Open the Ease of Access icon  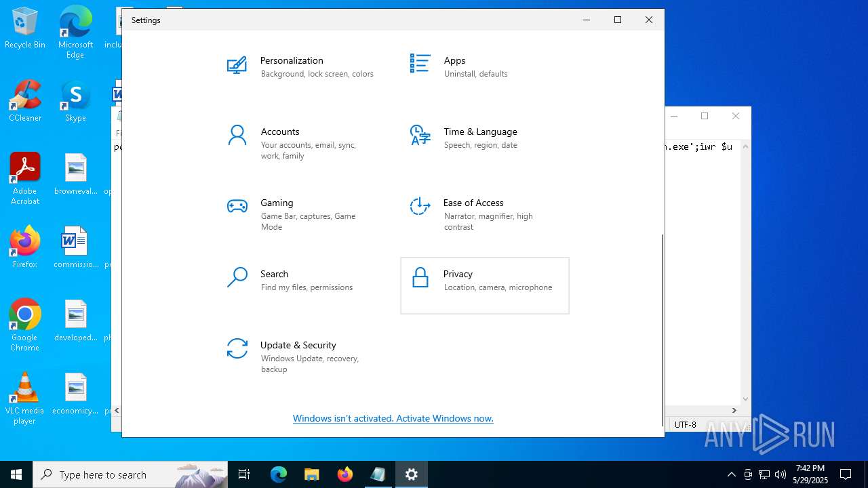click(420, 206)
